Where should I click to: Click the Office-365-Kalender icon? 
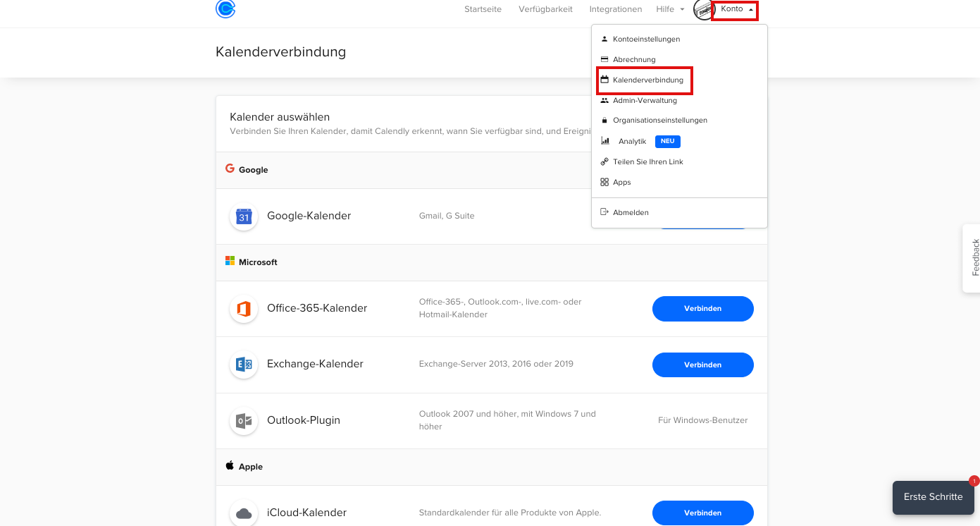pos(244,309)
